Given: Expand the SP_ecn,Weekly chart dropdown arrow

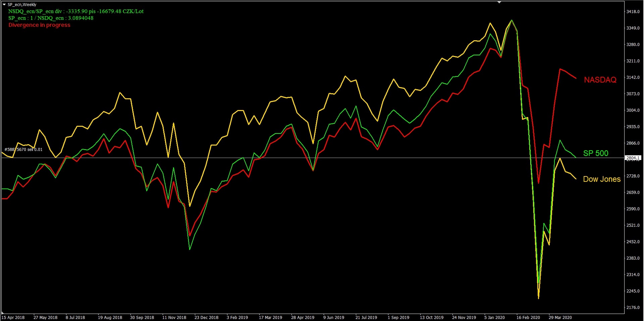Looking at the screenshot, I should pos(4,5).
